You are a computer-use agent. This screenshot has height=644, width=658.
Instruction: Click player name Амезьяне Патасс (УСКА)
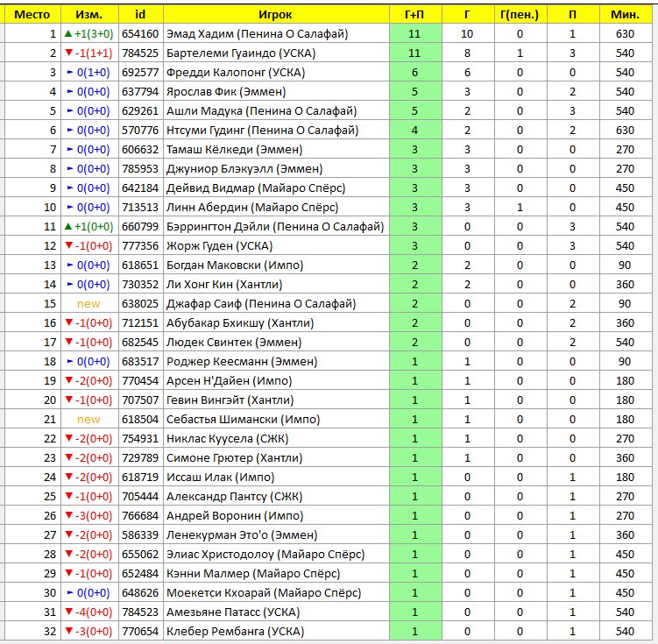[233, 613]
